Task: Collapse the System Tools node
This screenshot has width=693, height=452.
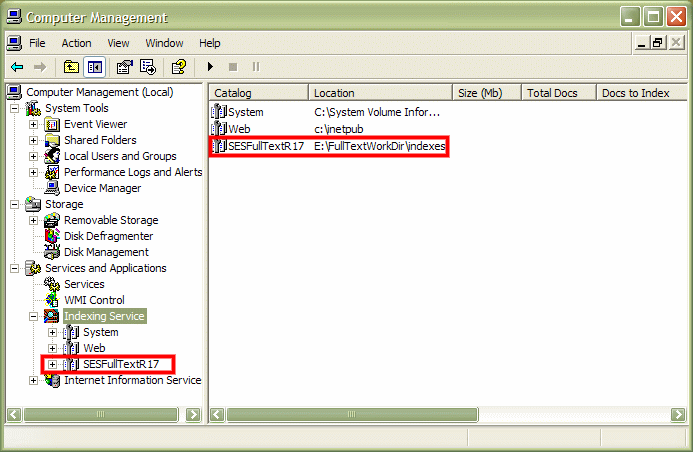Action: click(15, 108)
